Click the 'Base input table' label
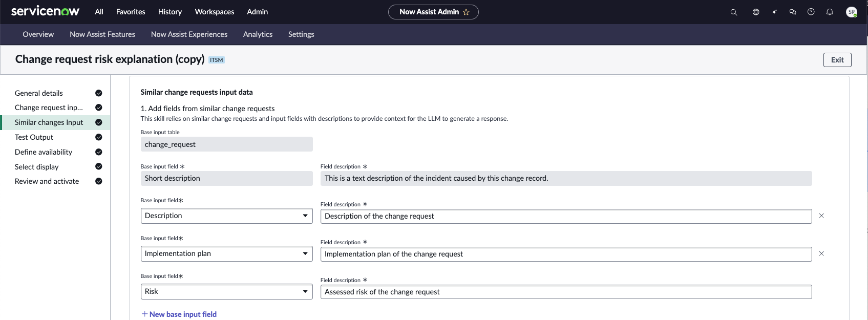The height and width of the screenshot is (320, 868). [x=160, y=132]
